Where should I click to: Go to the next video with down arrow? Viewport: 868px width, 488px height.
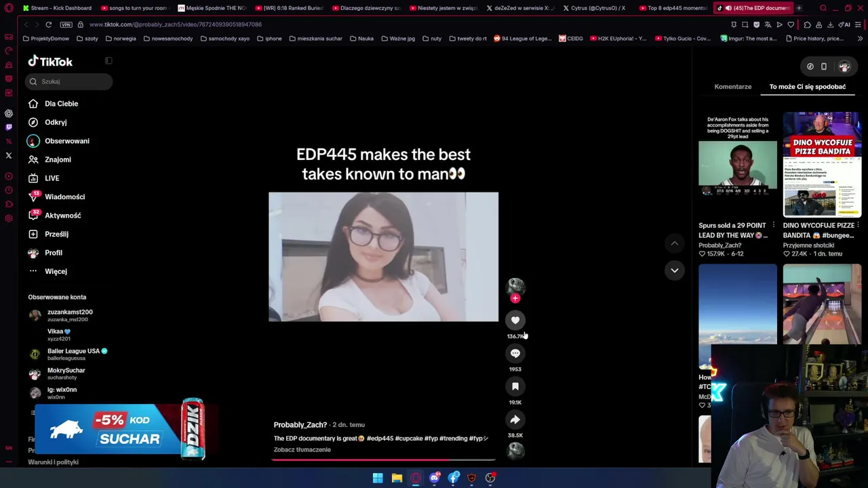point(674,270)
